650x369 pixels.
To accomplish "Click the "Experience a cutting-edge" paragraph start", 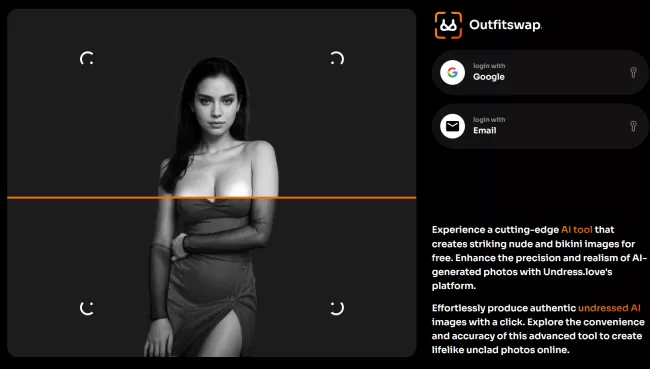I will (x=495, y=230).
